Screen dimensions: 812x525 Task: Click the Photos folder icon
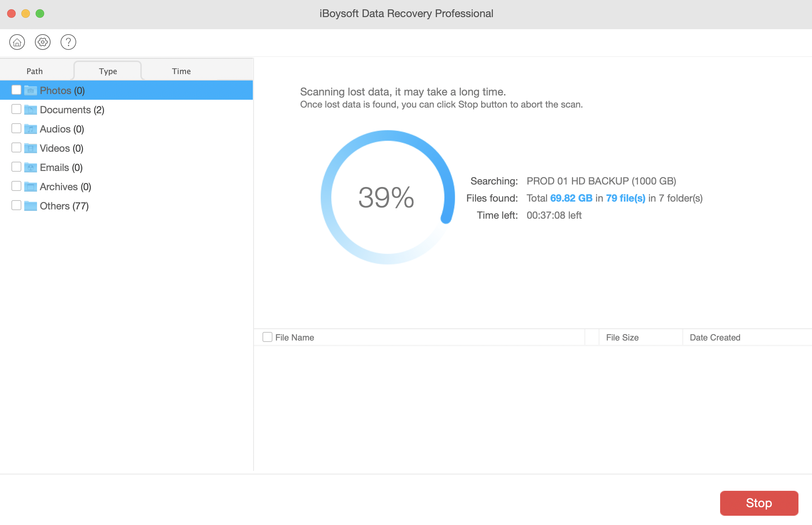tap(31, 90)
